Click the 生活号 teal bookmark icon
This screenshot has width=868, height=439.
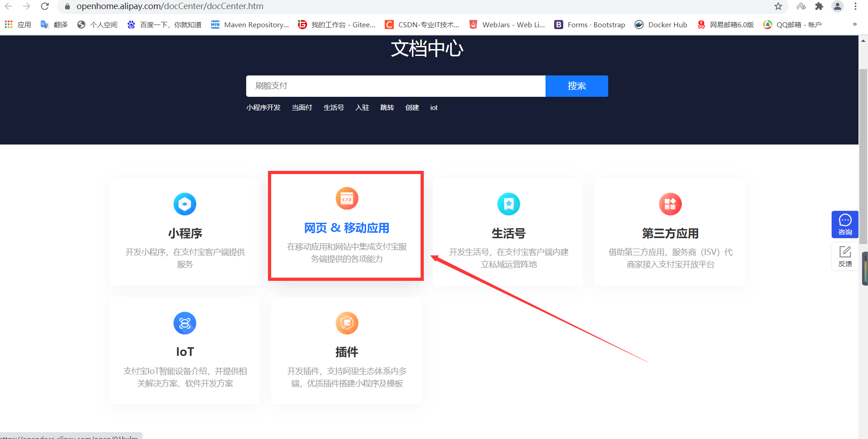(x=509, y=204)
